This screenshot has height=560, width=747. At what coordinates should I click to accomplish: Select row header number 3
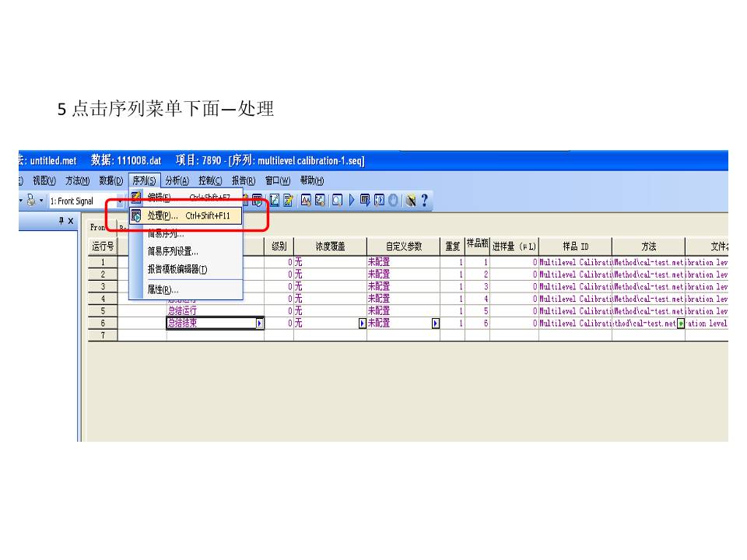coord(103,287)
